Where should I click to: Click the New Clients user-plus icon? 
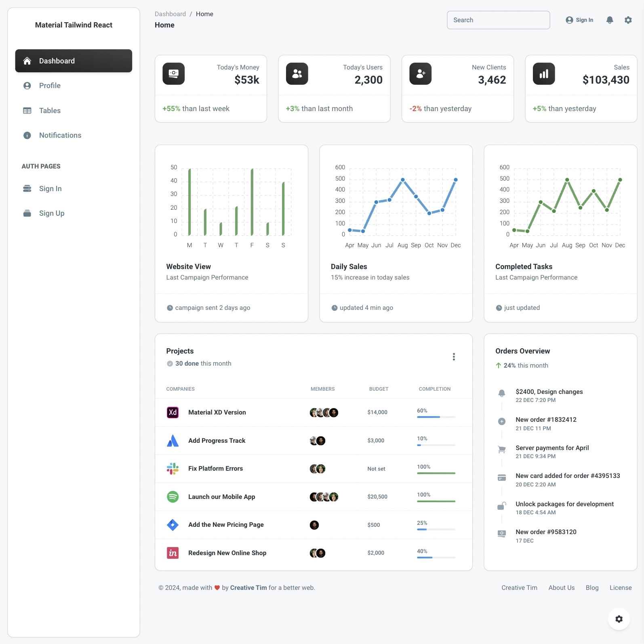pyautogui.click(x=421, y=74)
